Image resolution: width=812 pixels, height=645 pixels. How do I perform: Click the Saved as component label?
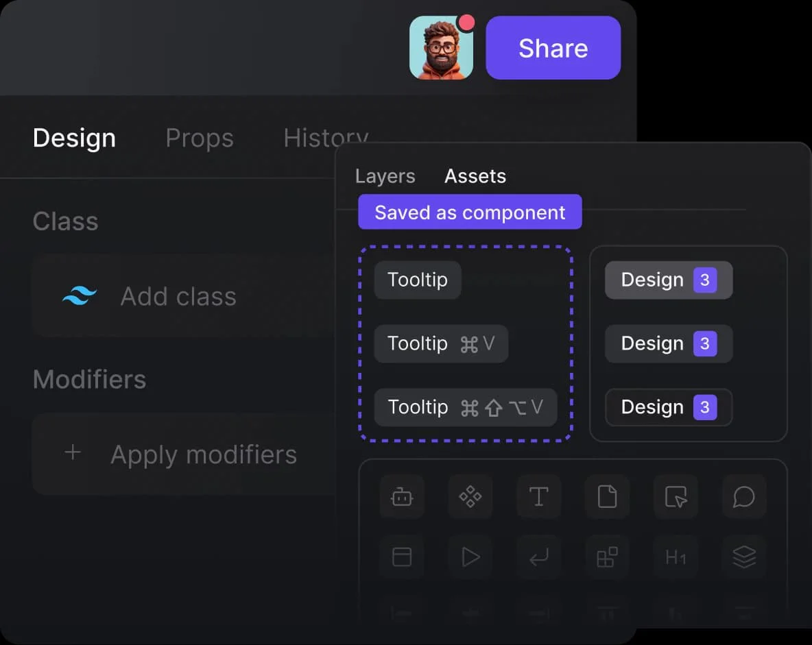point(469,212)
